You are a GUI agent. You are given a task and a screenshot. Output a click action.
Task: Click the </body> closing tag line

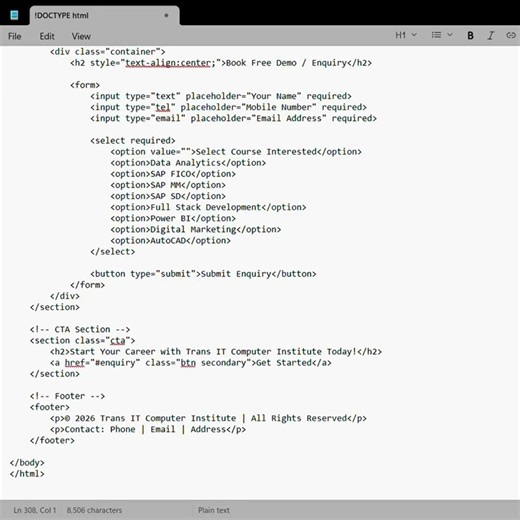[27, 463]
